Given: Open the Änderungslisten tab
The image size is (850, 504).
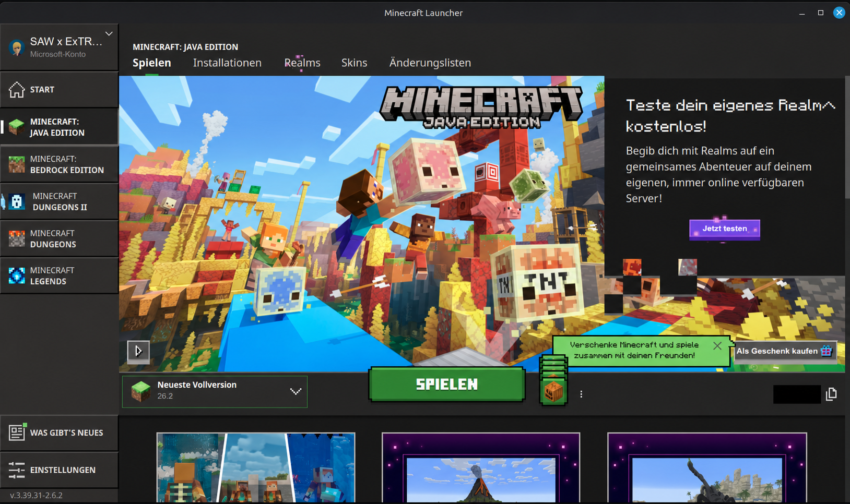Looking at the screenshot, I should 430,63.
